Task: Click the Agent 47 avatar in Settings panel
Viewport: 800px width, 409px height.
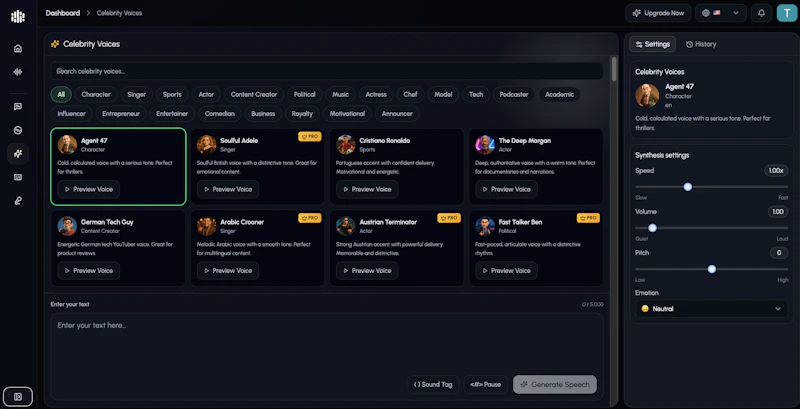Action: (x=647, y=95)
